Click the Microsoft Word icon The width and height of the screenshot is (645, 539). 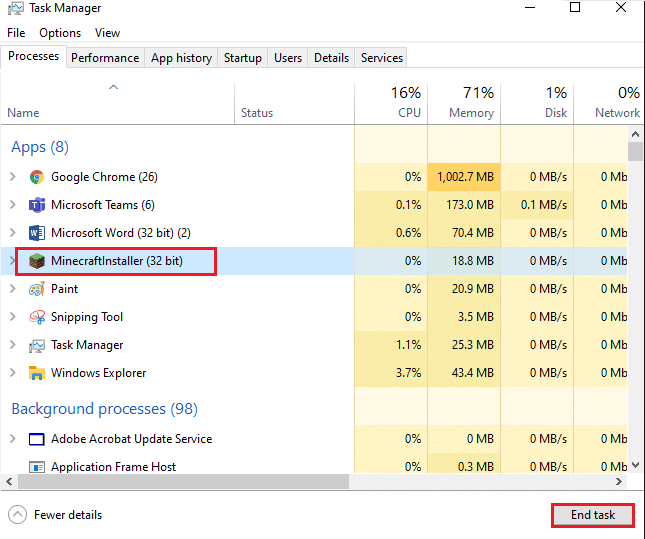[x=37, y=233]
